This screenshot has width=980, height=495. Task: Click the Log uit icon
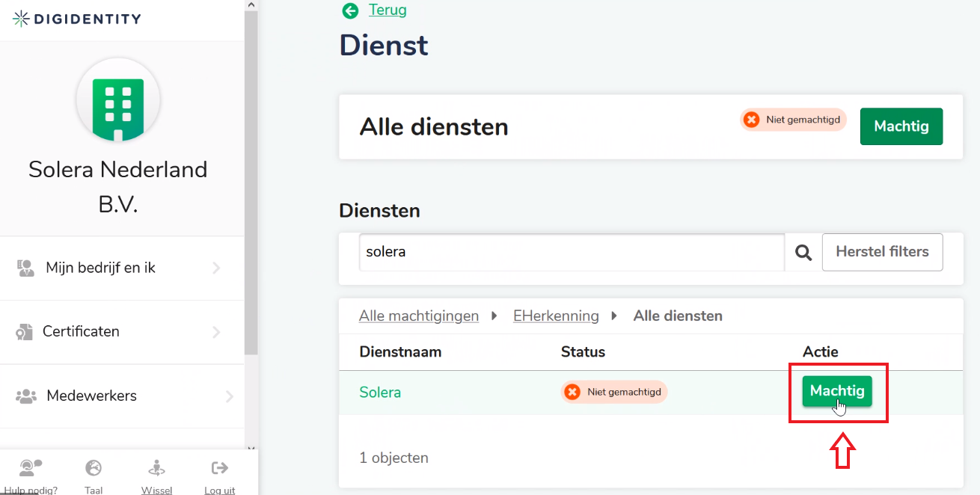coord(220,468)
